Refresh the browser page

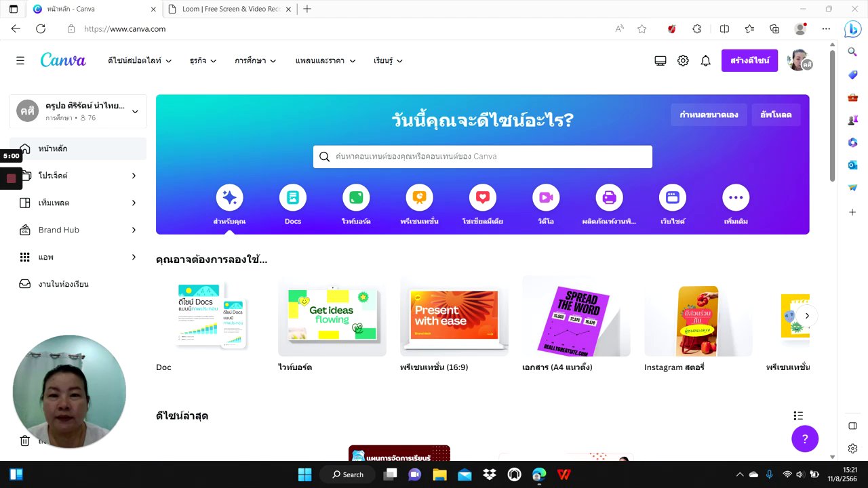pyautogui.click(x=41, y=29)
